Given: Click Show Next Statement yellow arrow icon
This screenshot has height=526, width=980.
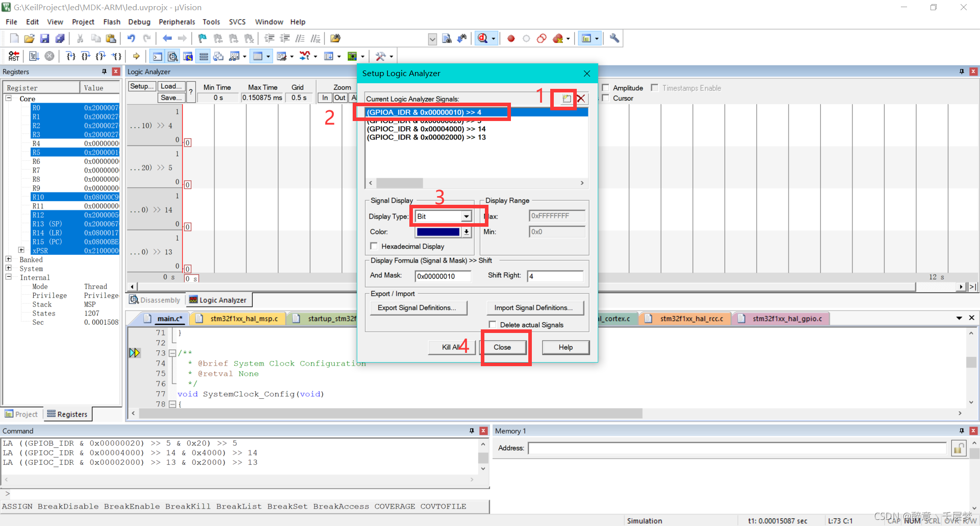Looking at the screenshot, I should point(136,56).
